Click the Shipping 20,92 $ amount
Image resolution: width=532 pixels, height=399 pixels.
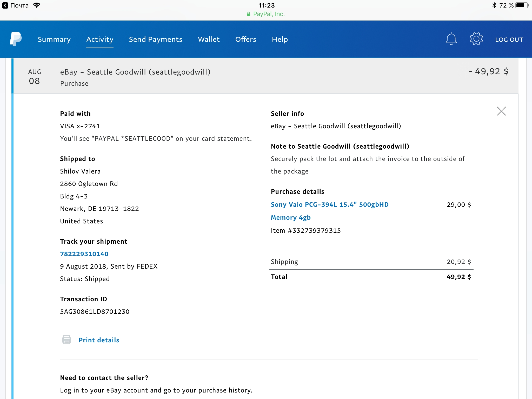pos(459,262)
